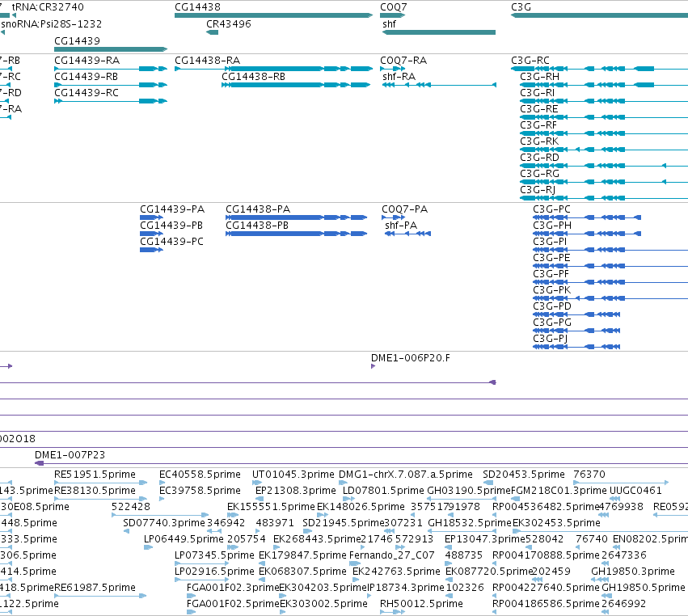688x616 pixels.
Task: Click the C3G-RD transcript label
Action: 539,158
